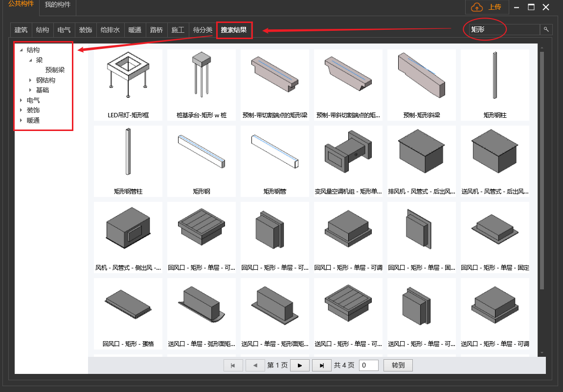Image resolution: width=563 pixels, height=392 pixels.
Task: Select the 预制梁 tree item
Action: click(55, 70)
